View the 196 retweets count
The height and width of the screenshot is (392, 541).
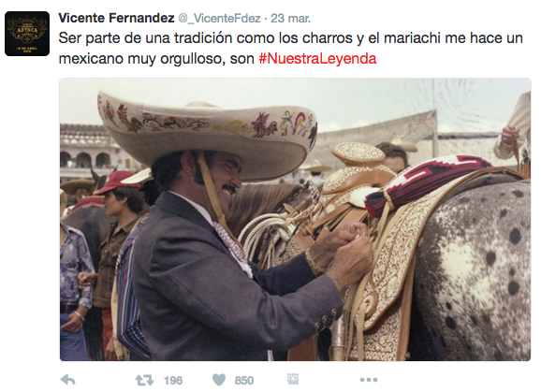(x=173, y=380)
